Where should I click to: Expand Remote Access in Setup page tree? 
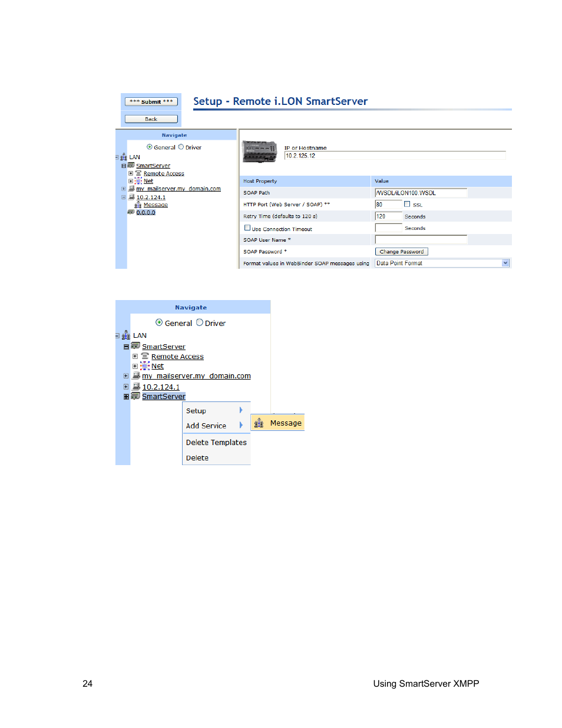coord(131,173)
